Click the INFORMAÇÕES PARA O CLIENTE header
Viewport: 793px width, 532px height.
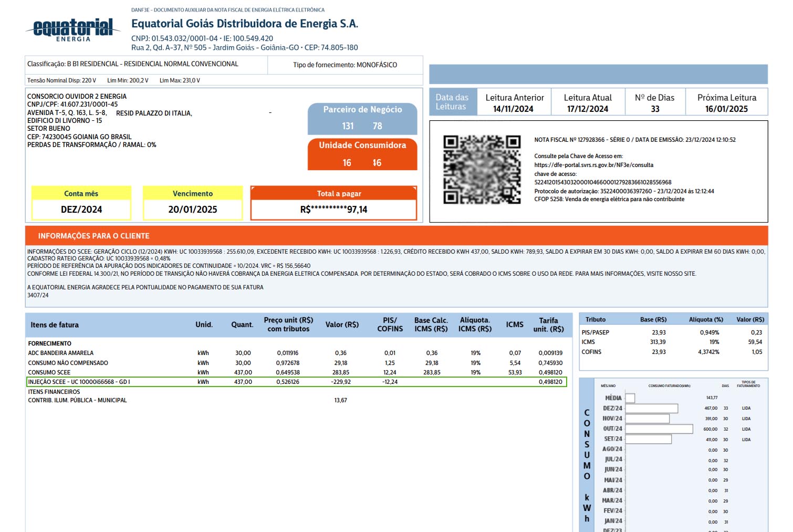coord(94,236)
